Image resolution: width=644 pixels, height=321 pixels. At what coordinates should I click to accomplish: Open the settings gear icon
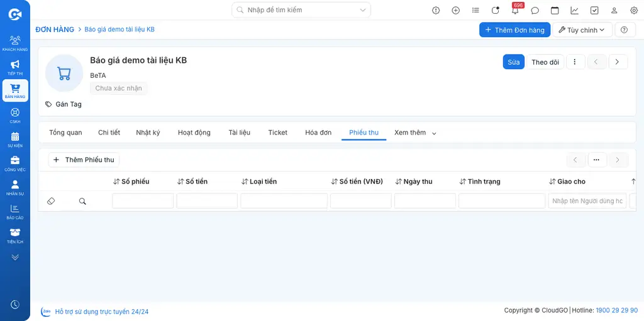tap(634, 10)
